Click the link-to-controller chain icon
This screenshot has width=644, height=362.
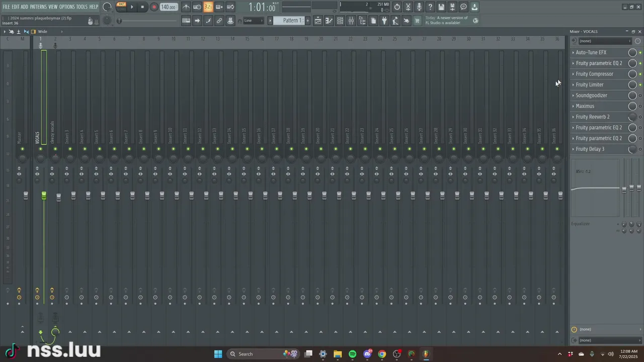click(219, 21)
